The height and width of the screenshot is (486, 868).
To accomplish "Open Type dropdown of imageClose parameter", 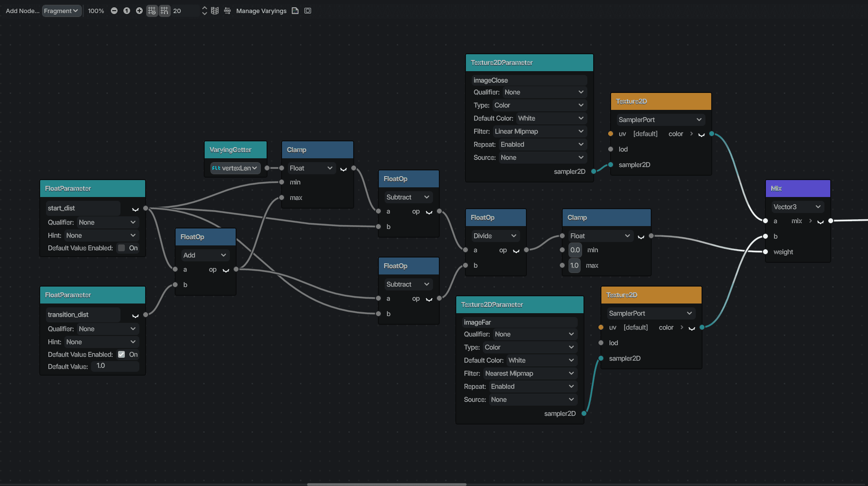I will (x=539, y=105).
